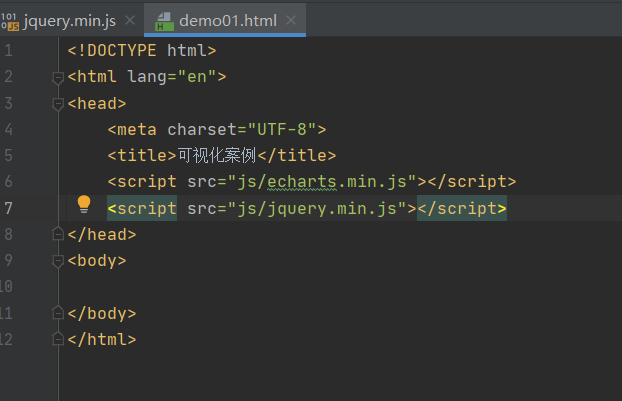Click line number 7 in the gutter
This screenshot has height=401, width=622.
(x=8, y=208)
